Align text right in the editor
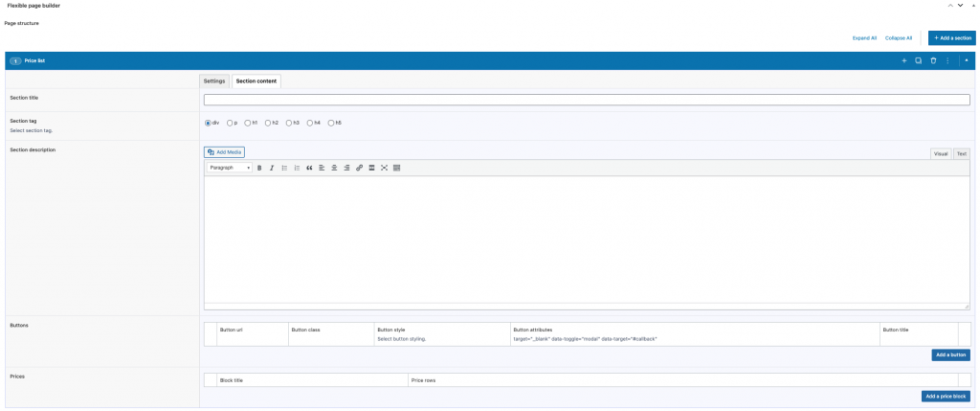 click(x=346, y=168)
